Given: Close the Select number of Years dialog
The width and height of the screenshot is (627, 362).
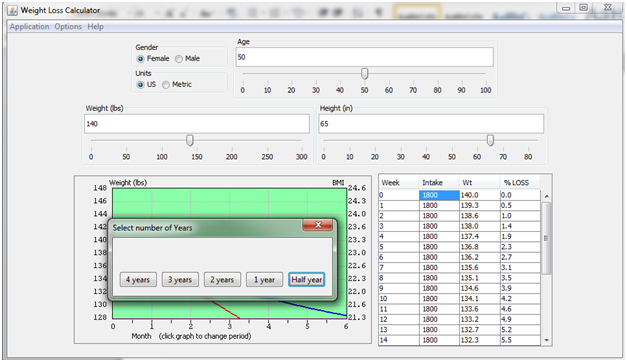Looking at the screenshot, I should pyautogui.click(x=318, y=225).
